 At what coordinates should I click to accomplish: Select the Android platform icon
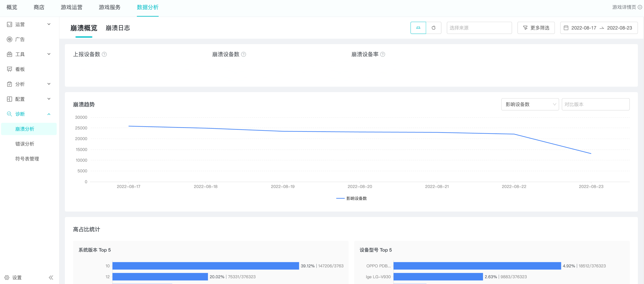click(418, 28)
